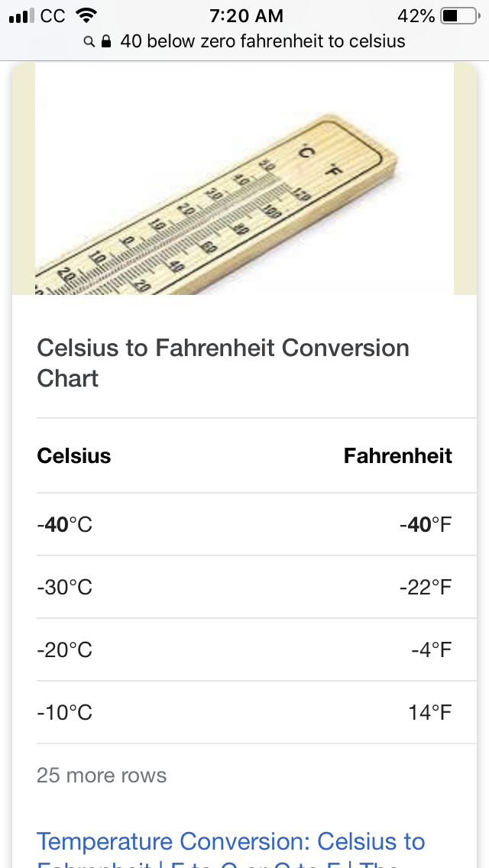Tap the 7:20 AM clock in status bar

click(x=245, y=15)
